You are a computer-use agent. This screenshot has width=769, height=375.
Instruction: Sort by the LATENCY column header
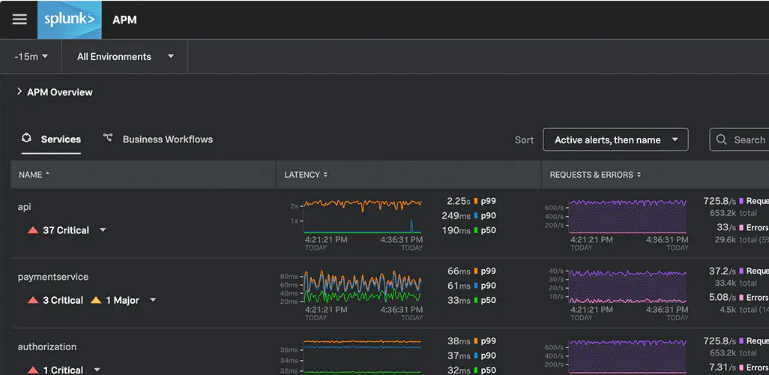[306, 175]
